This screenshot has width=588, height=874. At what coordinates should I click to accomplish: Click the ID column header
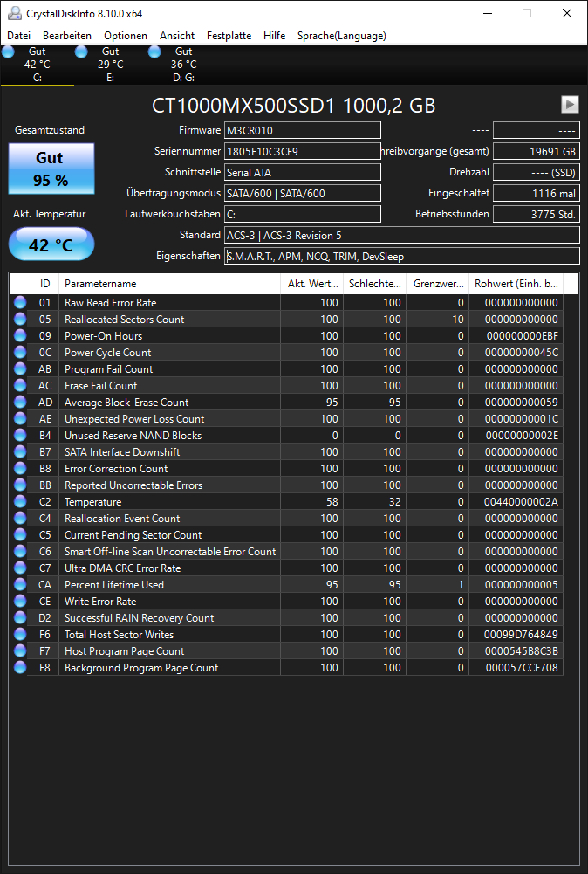point(45,284)
